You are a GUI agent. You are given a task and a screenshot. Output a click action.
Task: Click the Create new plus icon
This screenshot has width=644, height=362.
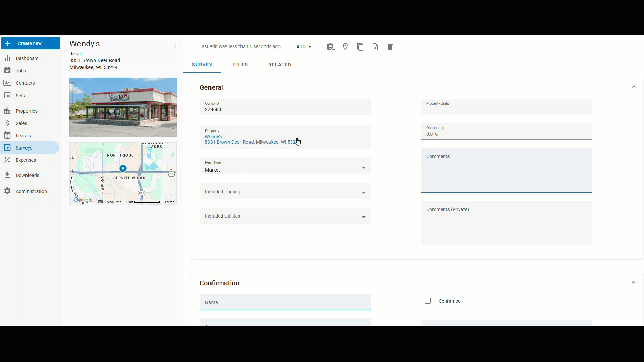point(8,43)
